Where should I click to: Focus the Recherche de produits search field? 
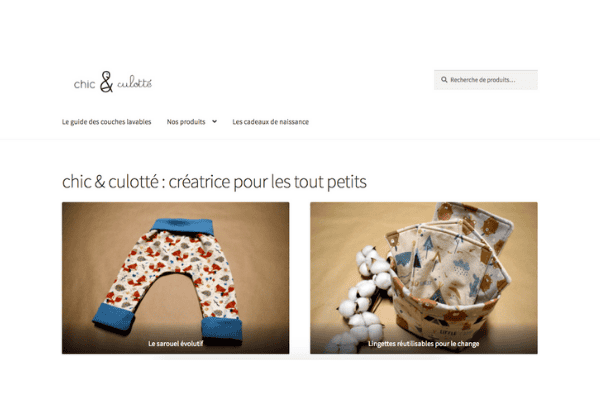pos(486,80)
